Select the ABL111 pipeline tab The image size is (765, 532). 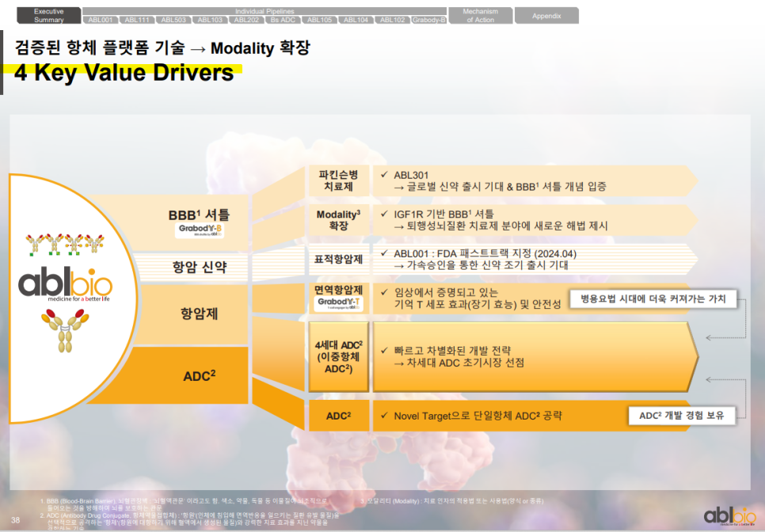pyautogui.click(x=137, y=20)
